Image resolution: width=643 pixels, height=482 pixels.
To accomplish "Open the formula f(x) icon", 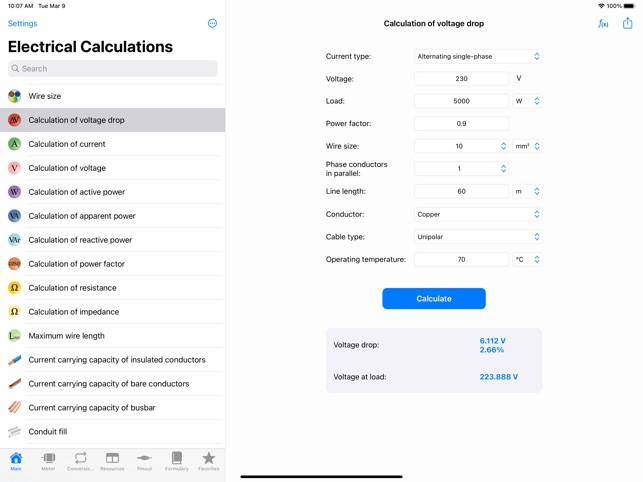I will click(603, 24).
